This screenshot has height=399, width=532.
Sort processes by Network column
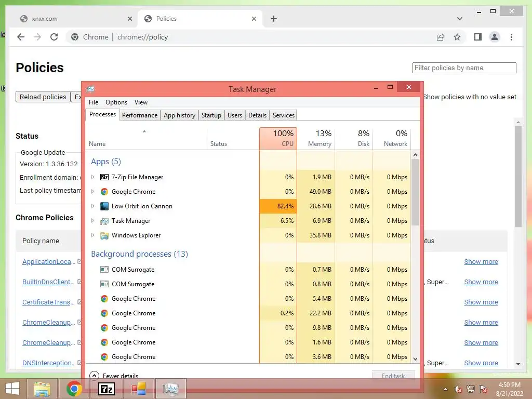click(392, 138)
